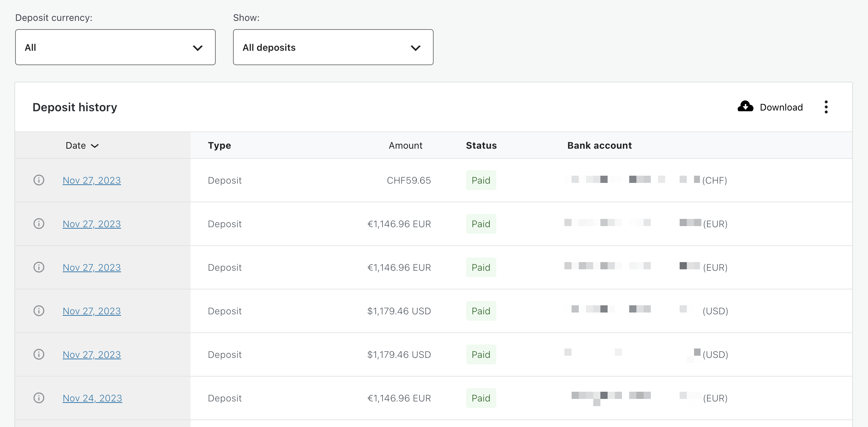Open the three-dot overflow menu

coord(826,107)
